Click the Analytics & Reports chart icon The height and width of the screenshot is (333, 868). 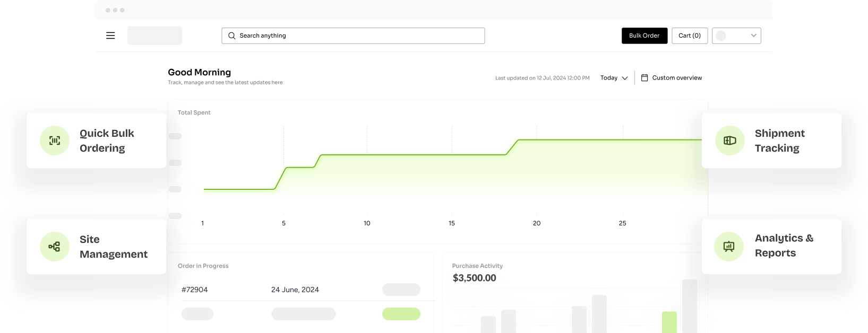(x=729, y=247)
